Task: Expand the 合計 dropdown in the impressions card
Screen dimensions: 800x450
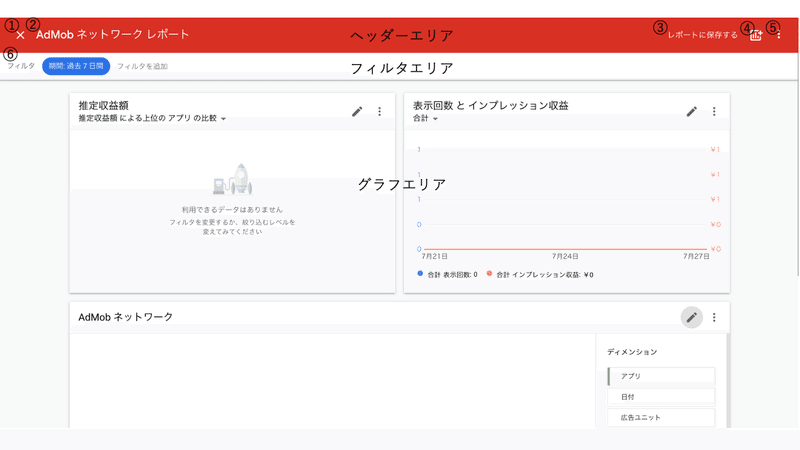Action: click(426, 118)
